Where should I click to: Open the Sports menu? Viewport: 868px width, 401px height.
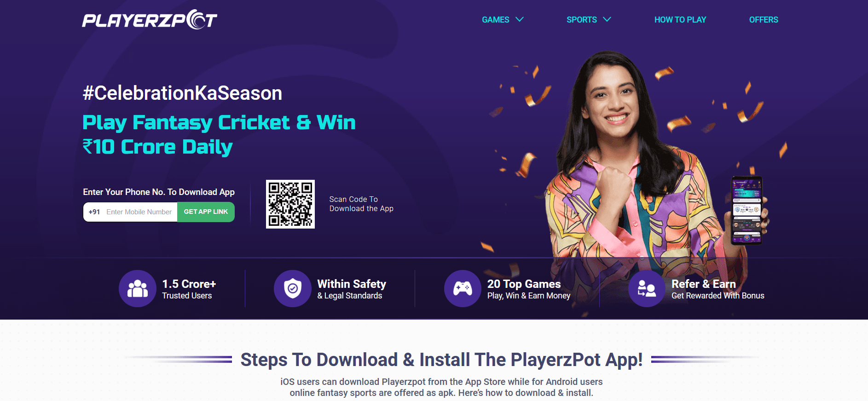point(582,20)
